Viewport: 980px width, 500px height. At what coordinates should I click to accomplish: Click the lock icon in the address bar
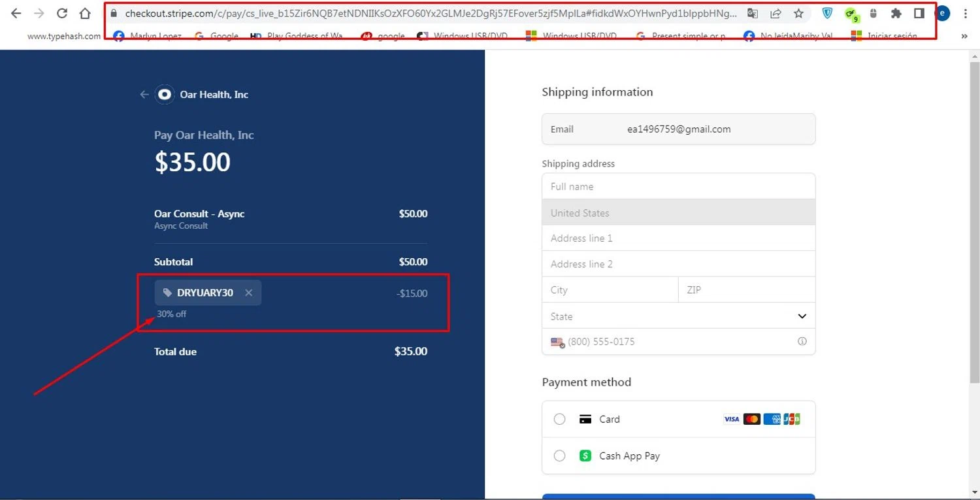tap(114, 13)
